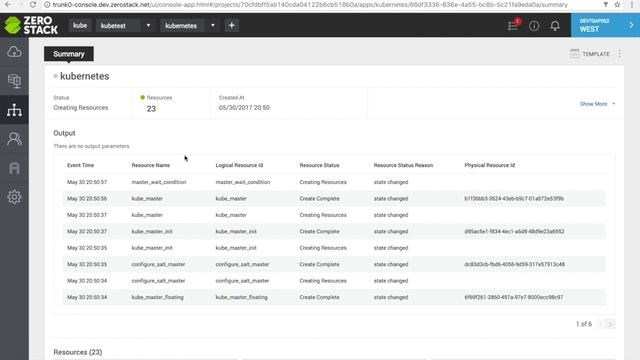Click the template icon
The height and width of the screenshot is (360, 640).
point(574,53)
